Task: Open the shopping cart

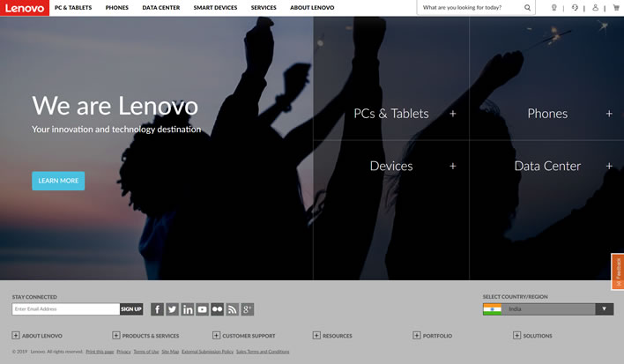Action: coord(616,8)
